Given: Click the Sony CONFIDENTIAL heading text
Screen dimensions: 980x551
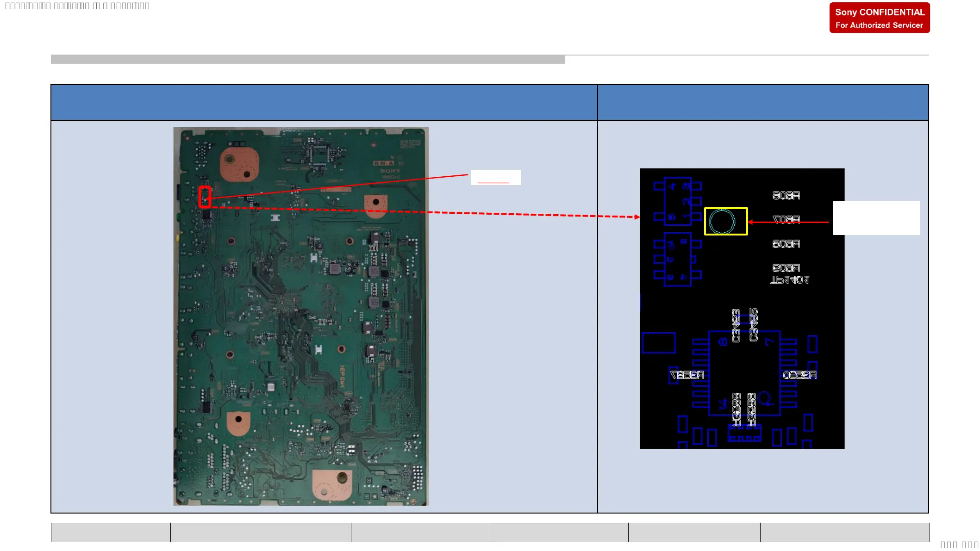Looking at the screenshot, I should [880, 12].
